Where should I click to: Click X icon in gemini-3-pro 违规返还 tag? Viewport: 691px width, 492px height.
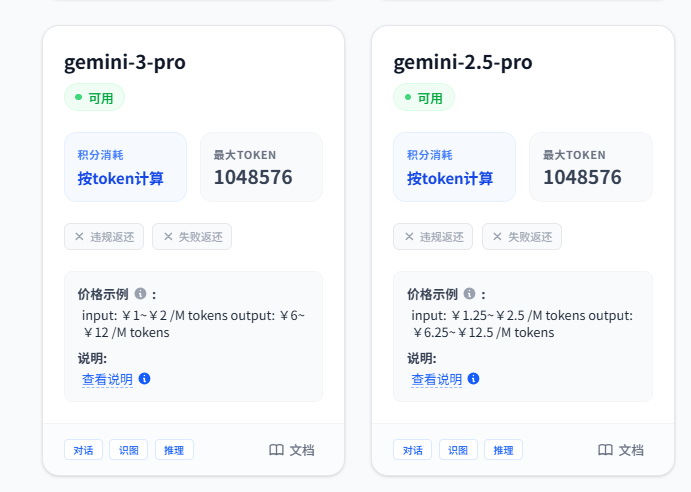click(80, 237)
